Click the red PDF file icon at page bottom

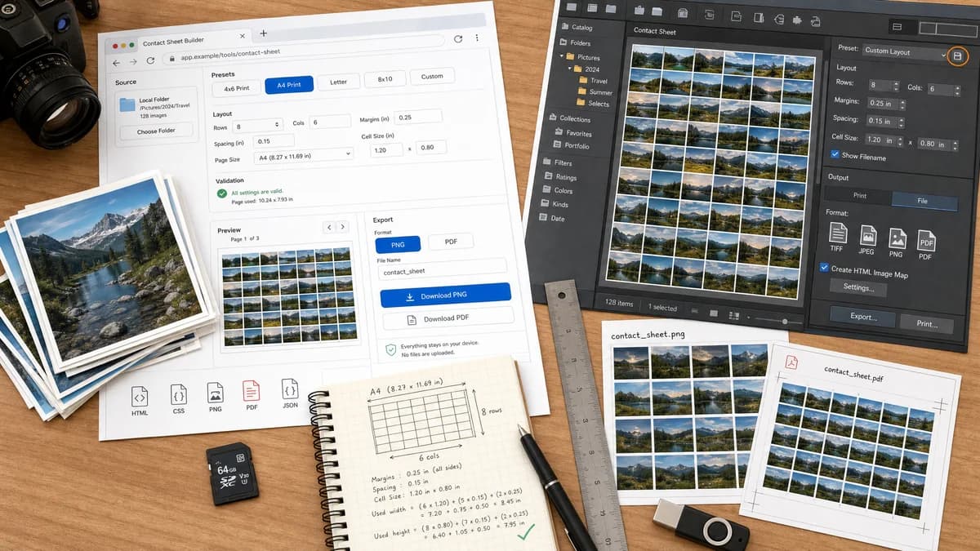click(x=252, y=392)
